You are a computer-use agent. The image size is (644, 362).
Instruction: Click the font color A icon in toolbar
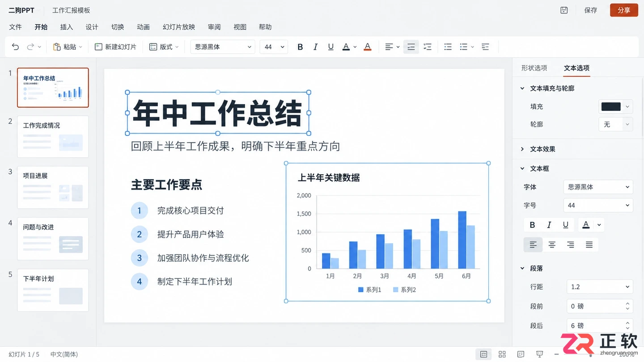[x=346, y=46]
